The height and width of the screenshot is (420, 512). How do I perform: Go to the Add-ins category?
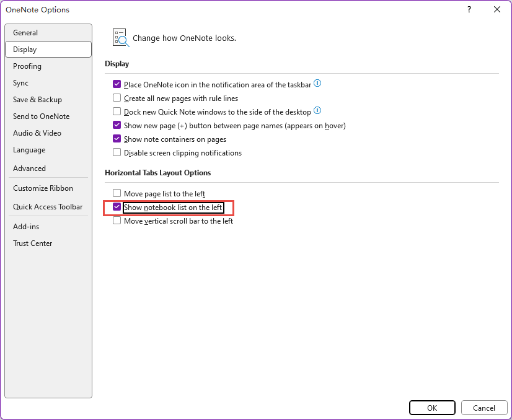48,227
